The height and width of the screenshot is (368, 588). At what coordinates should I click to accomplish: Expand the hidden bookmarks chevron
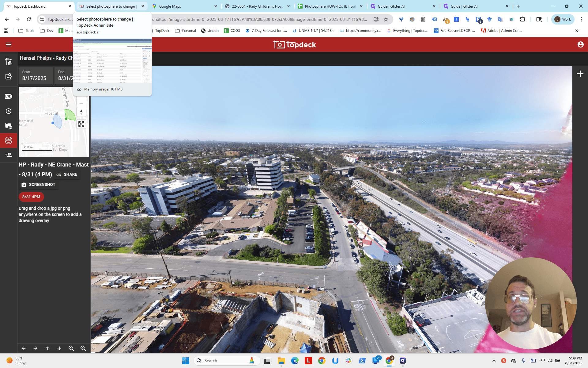coord(577,31)
